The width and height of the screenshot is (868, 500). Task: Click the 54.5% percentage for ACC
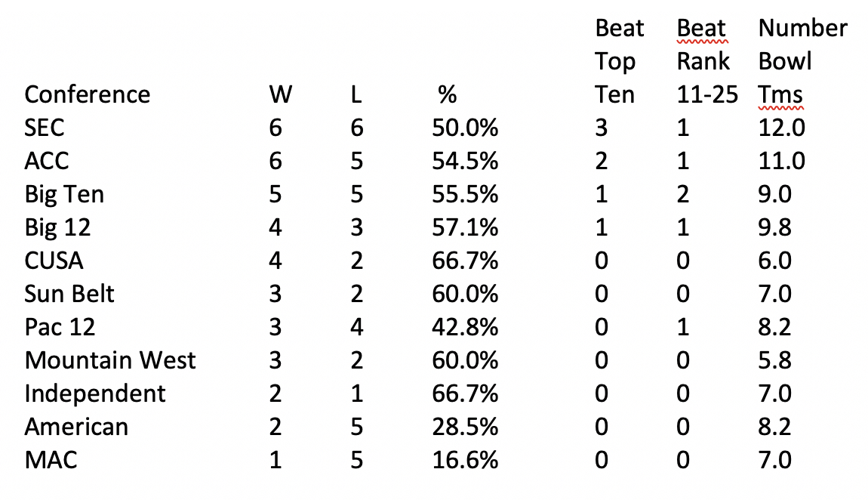[x=465, y=161]
